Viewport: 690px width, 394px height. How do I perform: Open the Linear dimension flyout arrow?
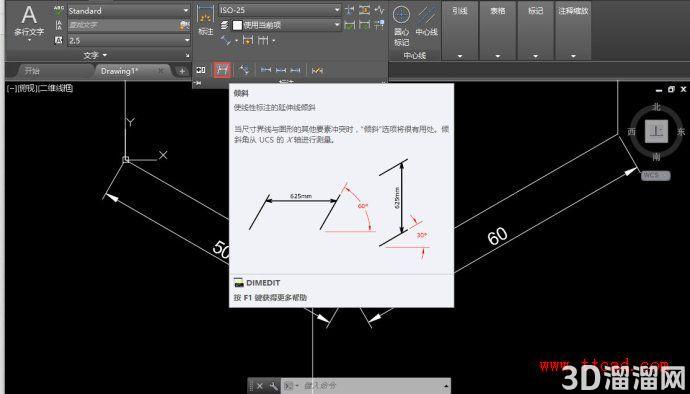[x=237, y=41]
